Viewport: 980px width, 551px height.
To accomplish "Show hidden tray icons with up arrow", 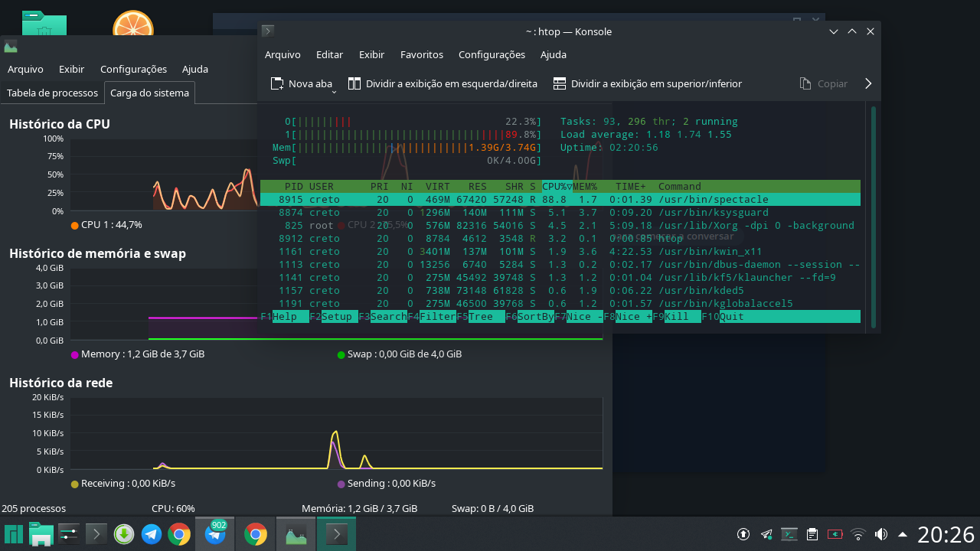I will (x=903, y=534).
